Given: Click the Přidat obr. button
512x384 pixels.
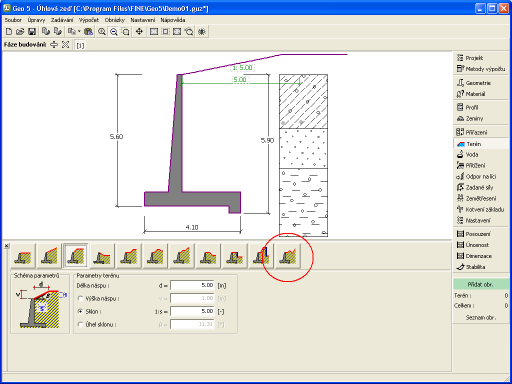Looking at the screenshot, I should [x=480, y=284].
